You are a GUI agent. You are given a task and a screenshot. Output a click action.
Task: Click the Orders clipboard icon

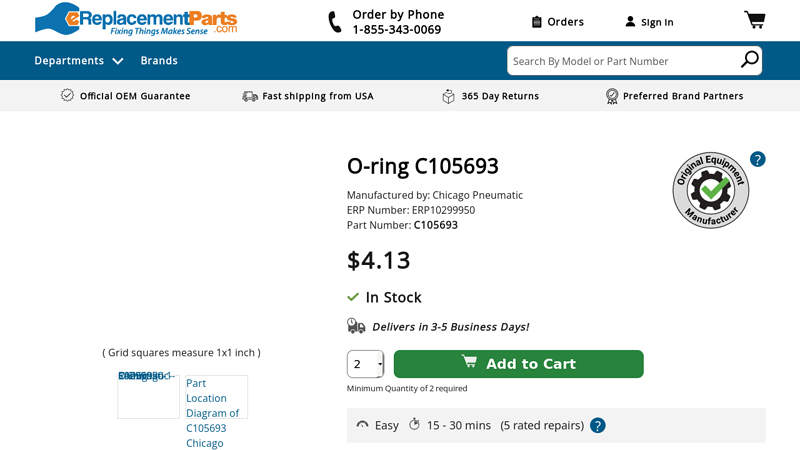tap(537, 21)
